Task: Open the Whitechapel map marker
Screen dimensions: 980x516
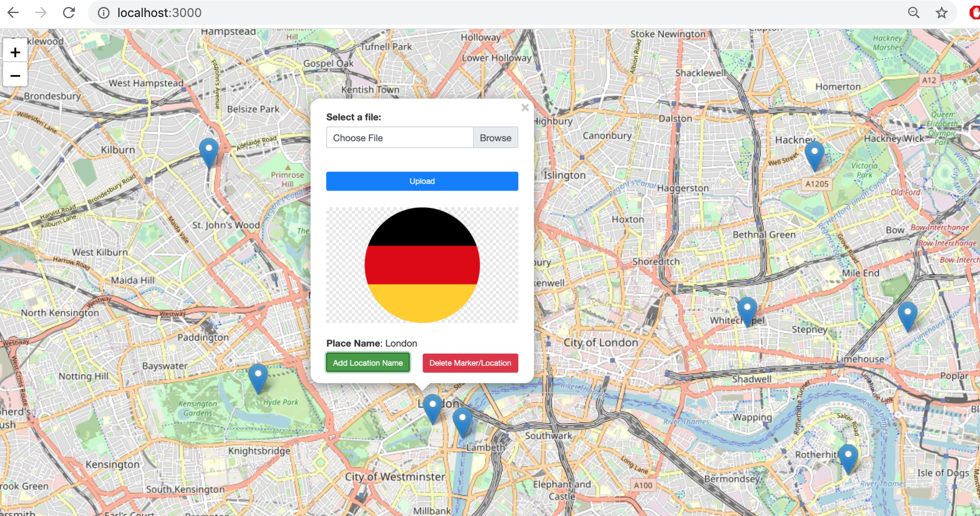Action: tap(747, 311)
